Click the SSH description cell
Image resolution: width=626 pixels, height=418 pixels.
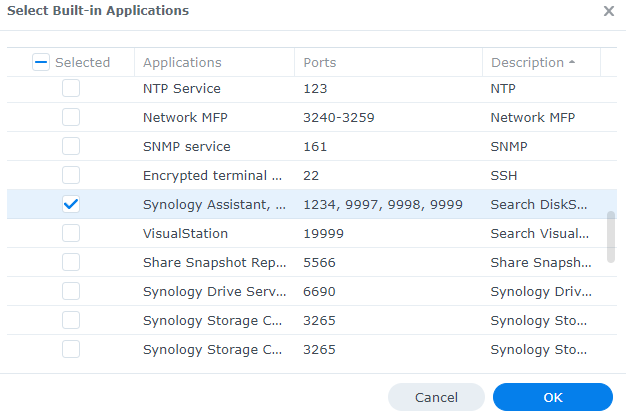[x=503, y=176]
